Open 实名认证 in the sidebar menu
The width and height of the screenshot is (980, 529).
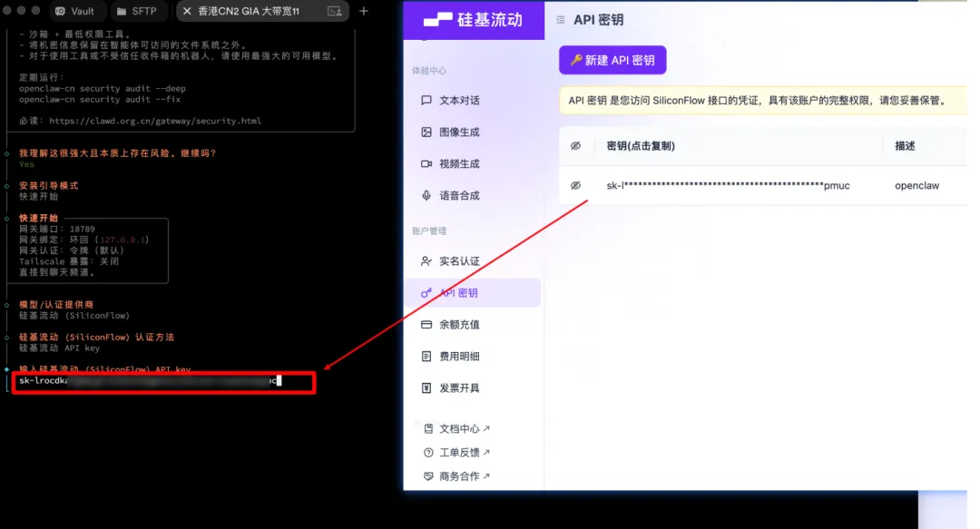[x=473, y=261]
